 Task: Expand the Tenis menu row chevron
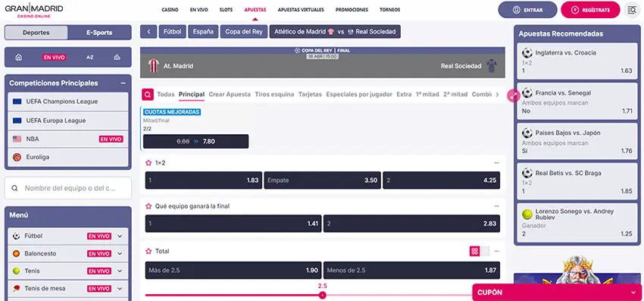click(120, 271)
